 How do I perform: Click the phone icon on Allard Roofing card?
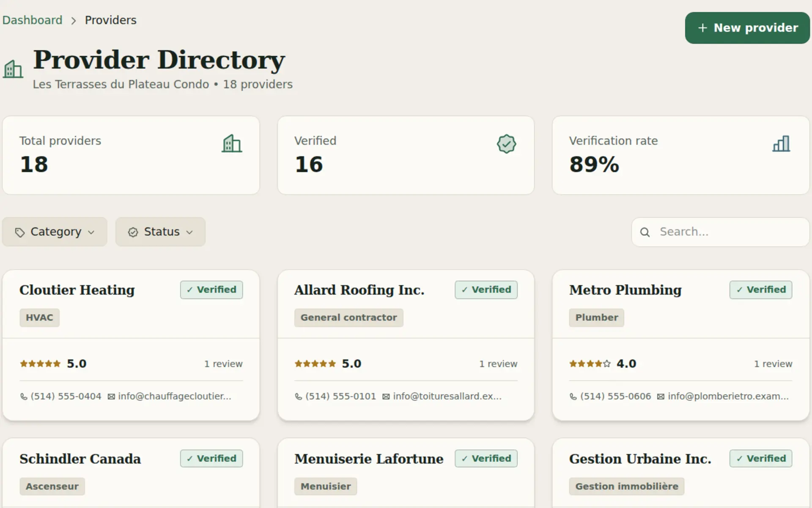pyautogui.click(x=299, y=397)
